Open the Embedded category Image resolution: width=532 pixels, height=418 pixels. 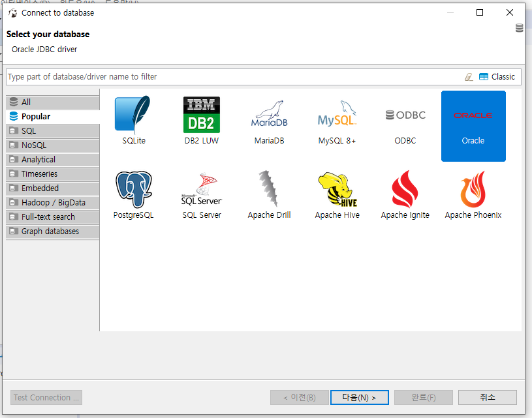[x=53, y=188]
